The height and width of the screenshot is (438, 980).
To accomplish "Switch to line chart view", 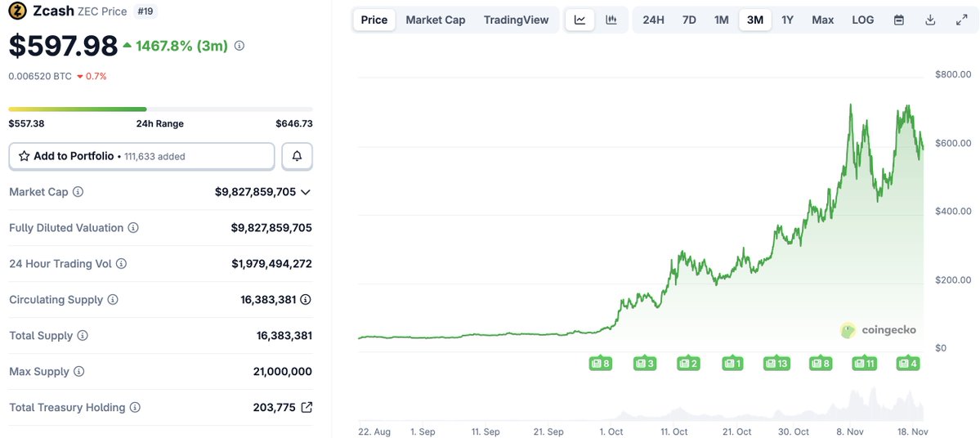I will (579, 20).
